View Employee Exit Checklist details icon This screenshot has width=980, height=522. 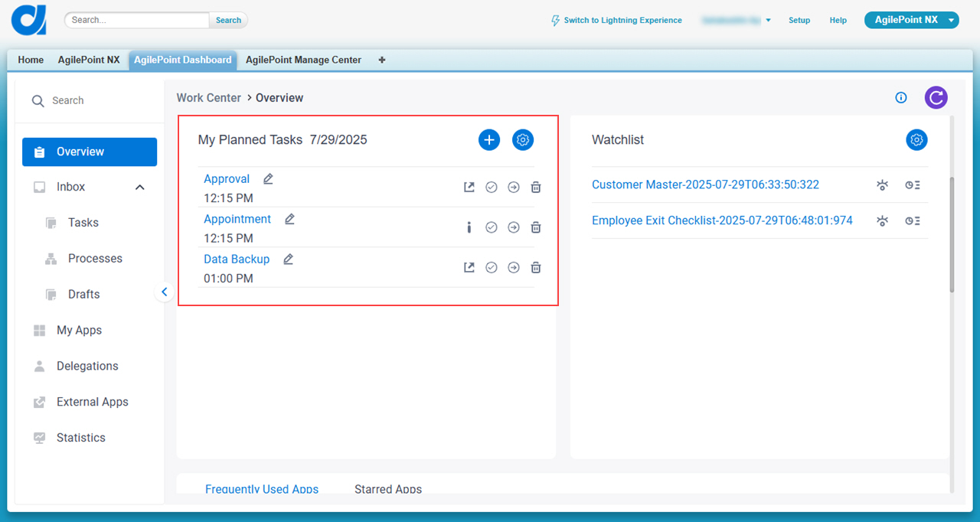point(913,221)
